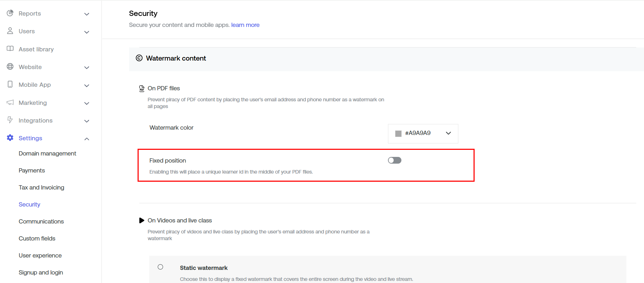Click the Users person icon
644x283 pixels.
click(10, 31)
